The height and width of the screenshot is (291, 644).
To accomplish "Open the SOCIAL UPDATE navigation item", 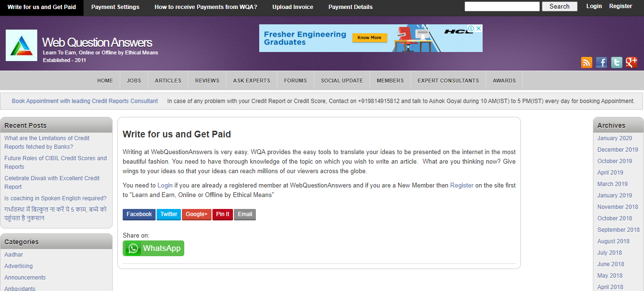I will [342, 81].
